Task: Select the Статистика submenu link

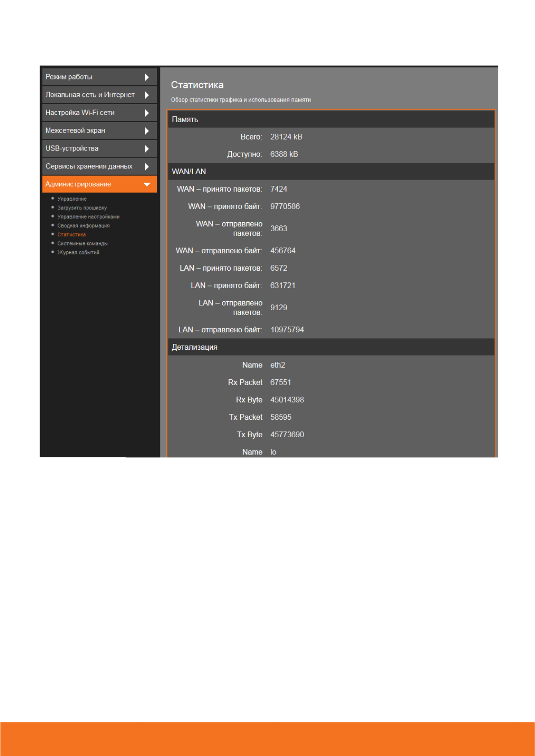Action: click(71, 235)
